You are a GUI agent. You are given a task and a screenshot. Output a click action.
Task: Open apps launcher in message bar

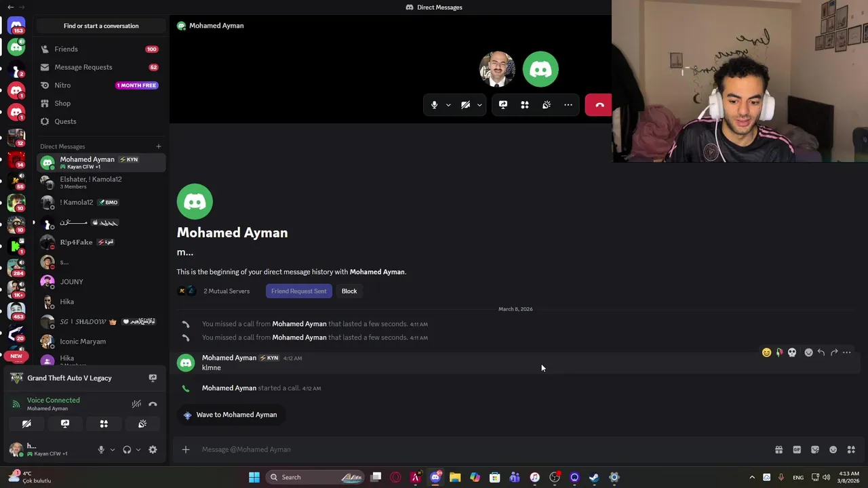(x=851, y=449)
